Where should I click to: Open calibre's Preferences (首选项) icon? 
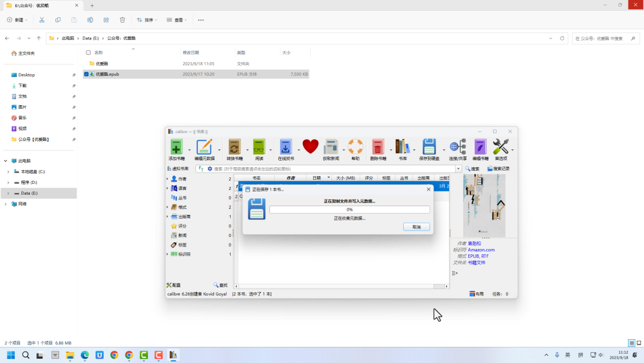tap(501, 147)
